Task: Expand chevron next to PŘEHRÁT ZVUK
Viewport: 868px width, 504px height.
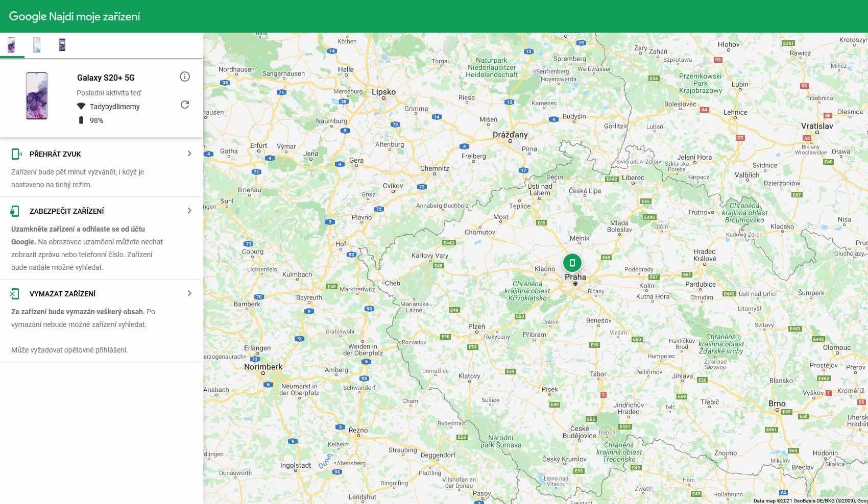Action: (x=189, y=154)
